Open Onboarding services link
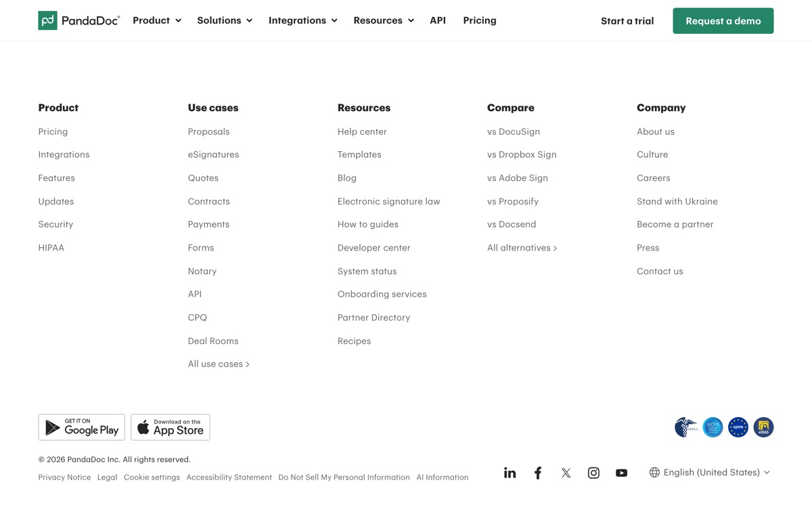The height and width of the screenshot is (508, 812). (382, 294)
